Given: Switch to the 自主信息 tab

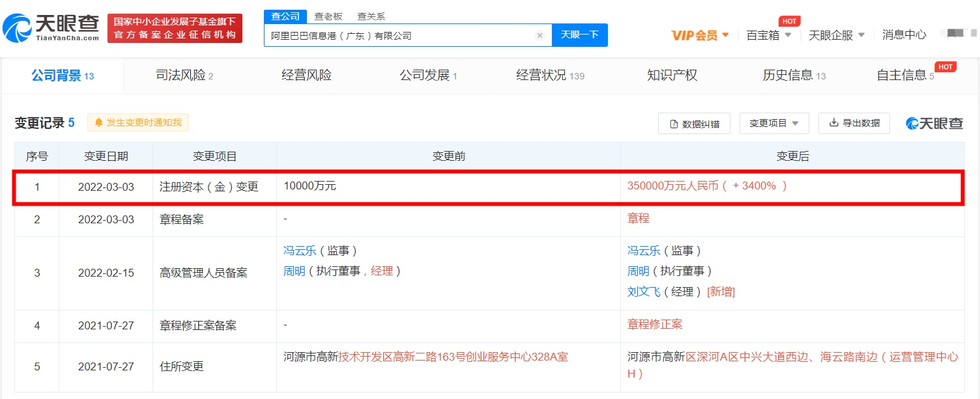Looking at the screenshot, I should [905, 76].
